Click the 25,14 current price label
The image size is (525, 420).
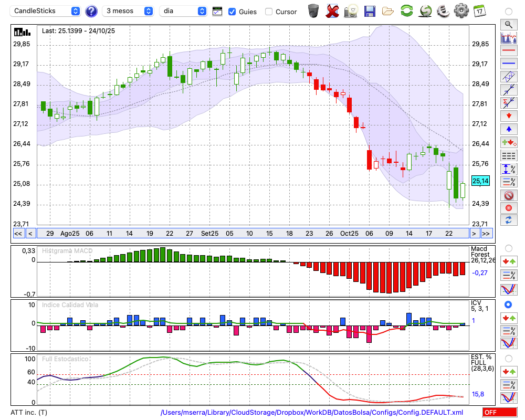[x=480, y=181]
